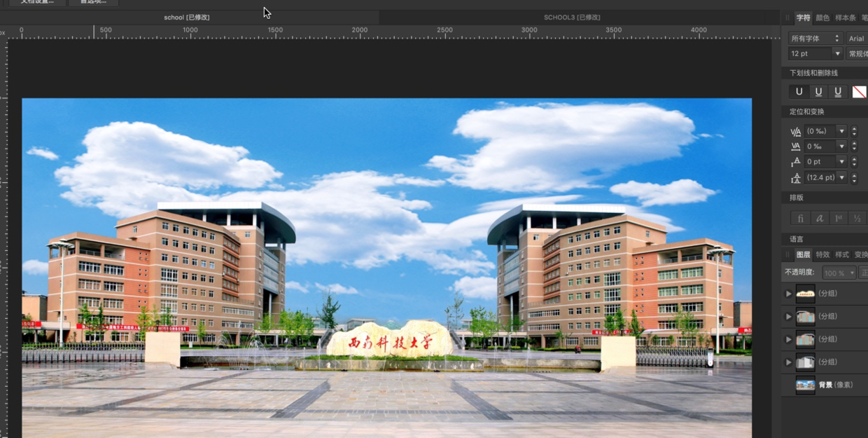
Task: Switch to the 特效 panel tab
Action: [822, 255]
